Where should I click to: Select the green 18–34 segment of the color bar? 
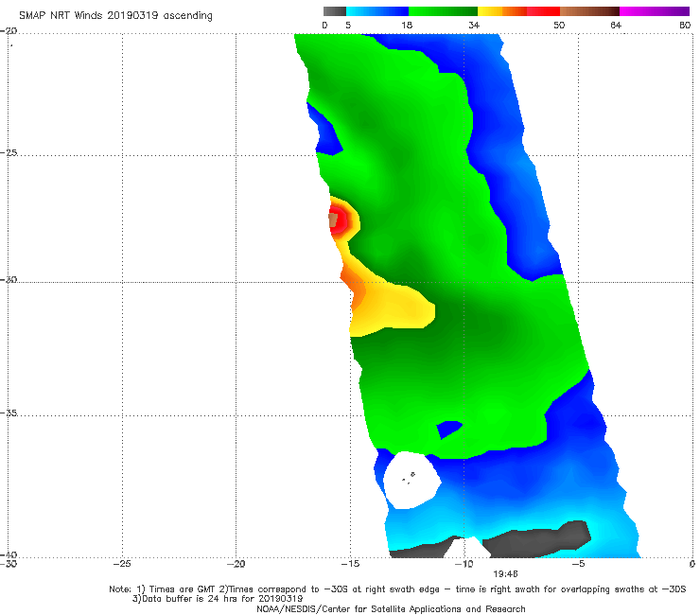(443, 11)
